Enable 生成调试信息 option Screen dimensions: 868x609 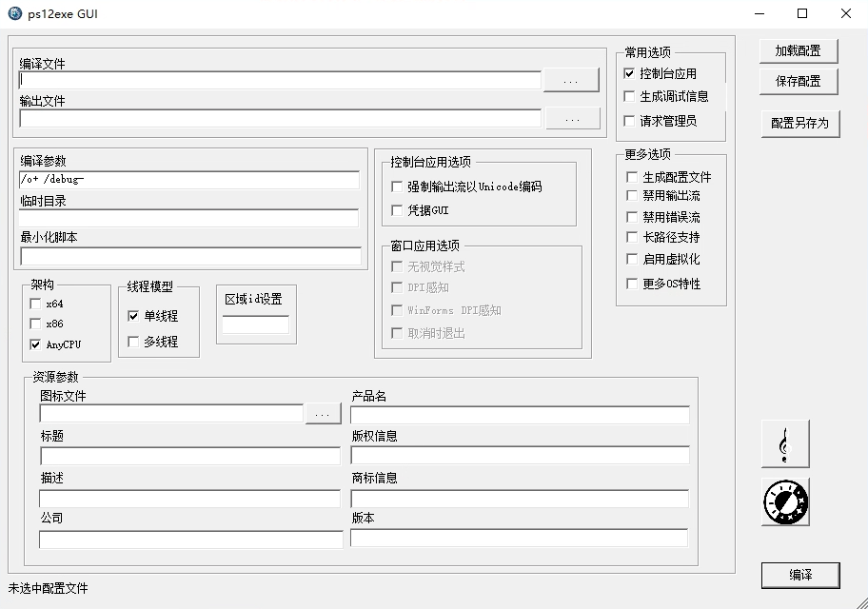629,96
